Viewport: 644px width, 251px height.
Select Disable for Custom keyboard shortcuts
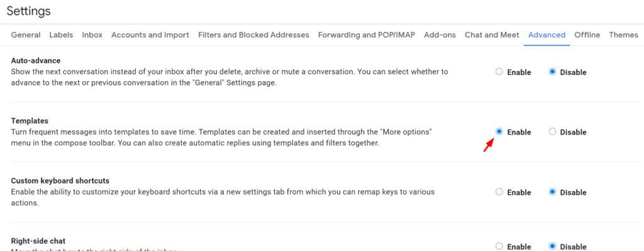click(552, 192)
